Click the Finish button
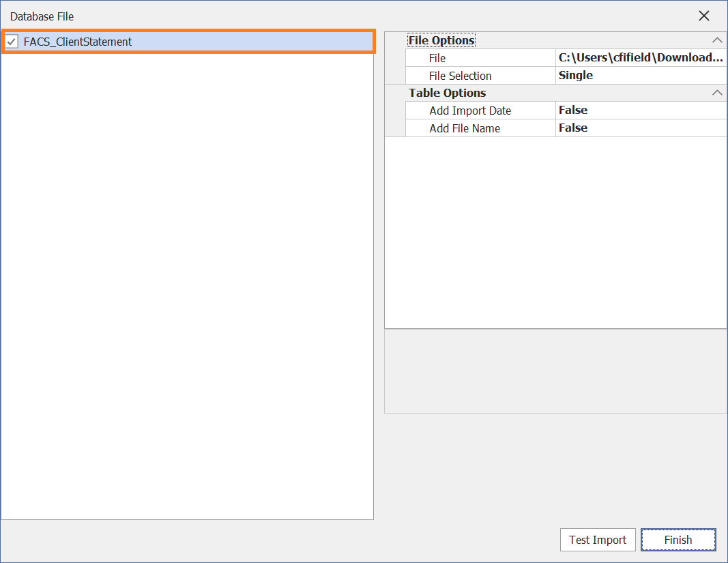The width and height of the screenshot is (728, 563). 678,540
